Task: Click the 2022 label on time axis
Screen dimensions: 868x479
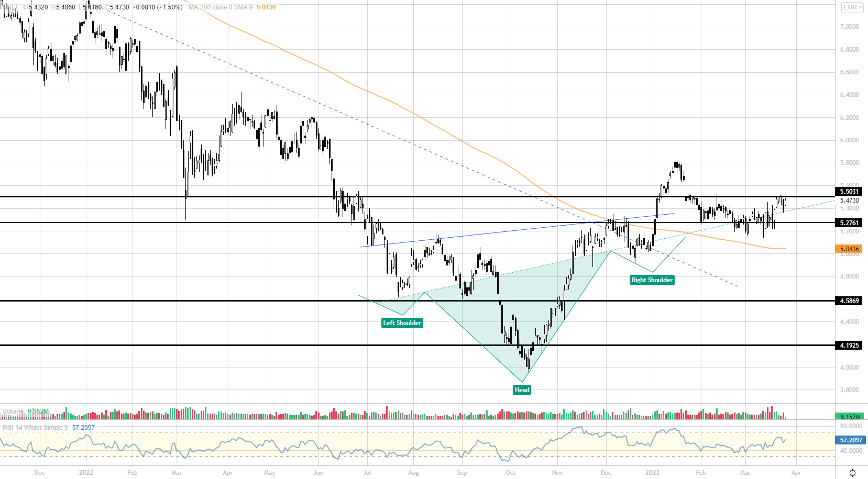Action: click(x=86, y=473)
